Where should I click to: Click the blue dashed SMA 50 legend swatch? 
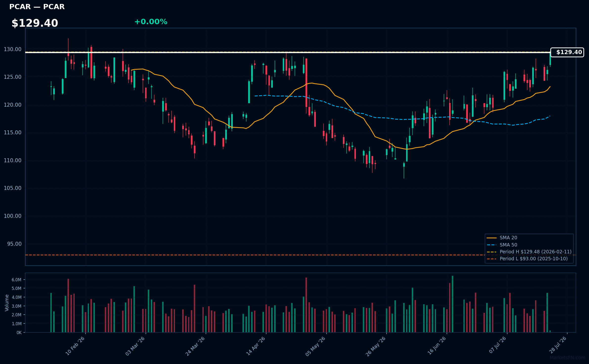pyautogui.click(x=492, y=245)
